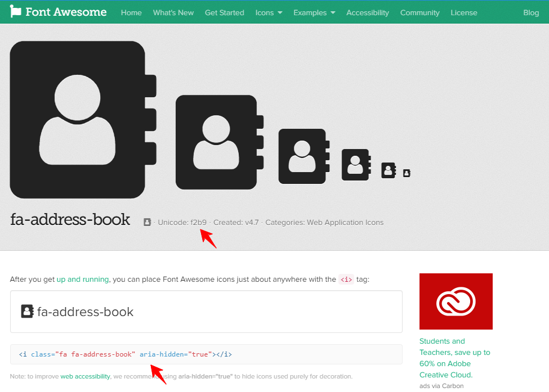Viewport: 549px width, 392px height.
Task: Click the <i> tag code label
Action: 346,280
